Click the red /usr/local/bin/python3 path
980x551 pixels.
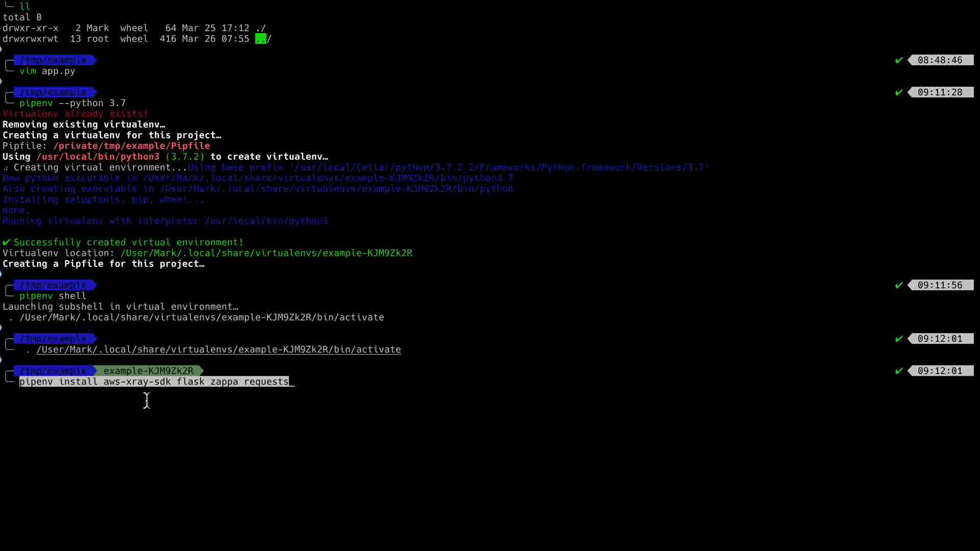pos(97,157)
